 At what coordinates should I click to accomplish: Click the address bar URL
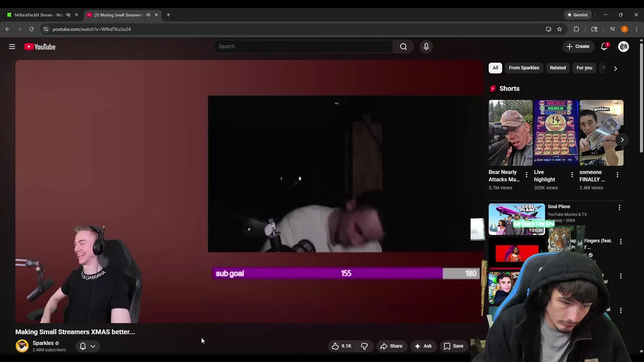(x=92, y=29)
